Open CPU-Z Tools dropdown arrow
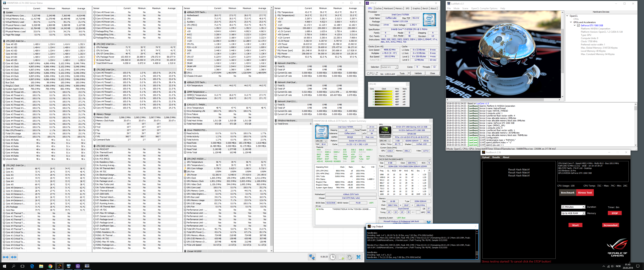This screenshot has height=270, width=644. click(409, 73)
